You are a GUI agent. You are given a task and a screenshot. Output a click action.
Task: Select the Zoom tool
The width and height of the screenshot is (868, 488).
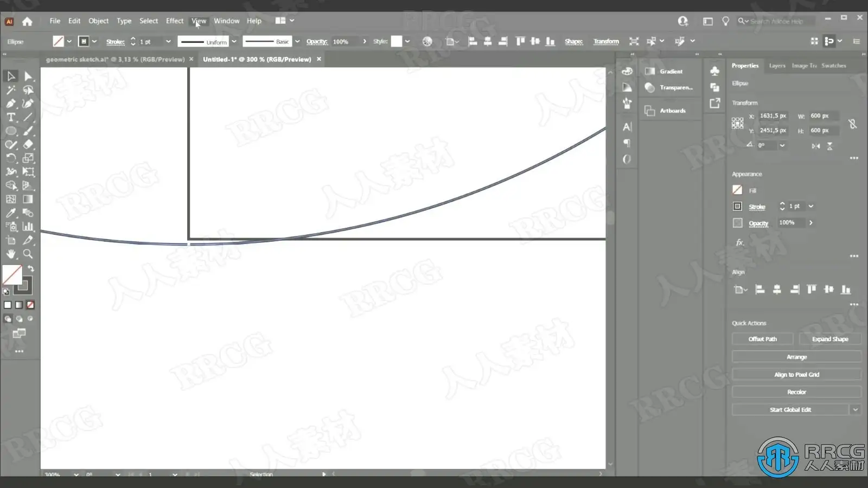(28, 254)
